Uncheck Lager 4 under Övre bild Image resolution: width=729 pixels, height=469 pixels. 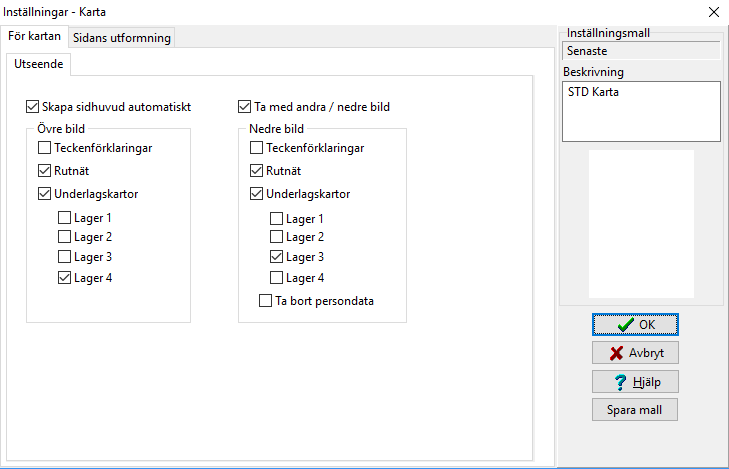click(x=64, y=277)
